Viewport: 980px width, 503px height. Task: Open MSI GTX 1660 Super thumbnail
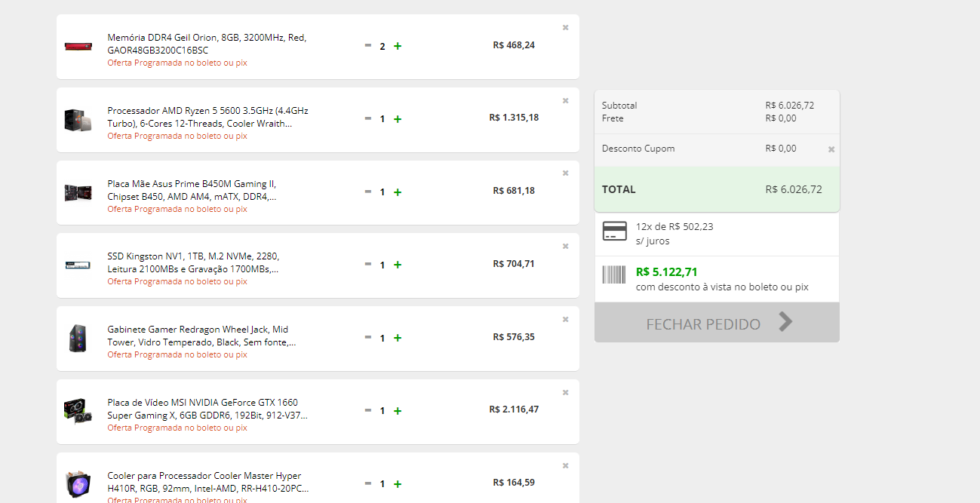(78, 412)
